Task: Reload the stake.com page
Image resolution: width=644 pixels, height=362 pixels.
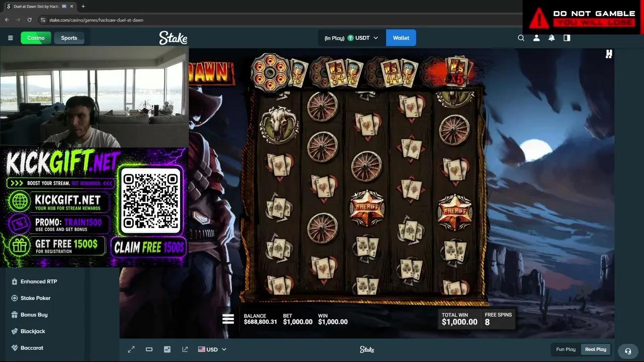Action: [30, 20]
